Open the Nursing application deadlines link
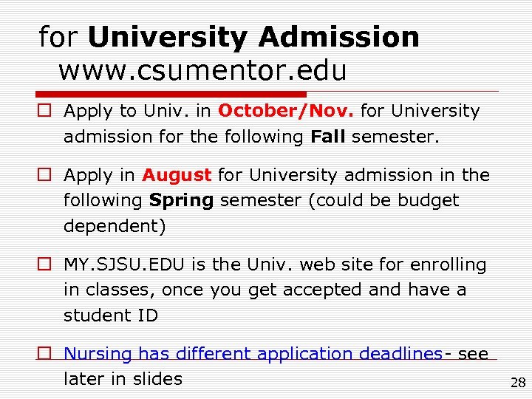532x399 pixels. point(253,354)
